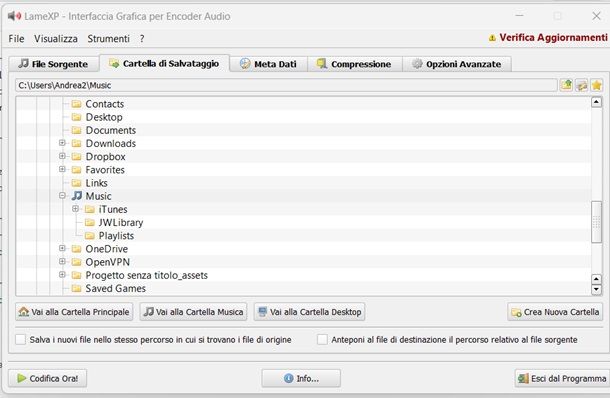Viewport: 610px width, 398px height.
Task: Open the ? help menu
Action: (x=142, y=39)
